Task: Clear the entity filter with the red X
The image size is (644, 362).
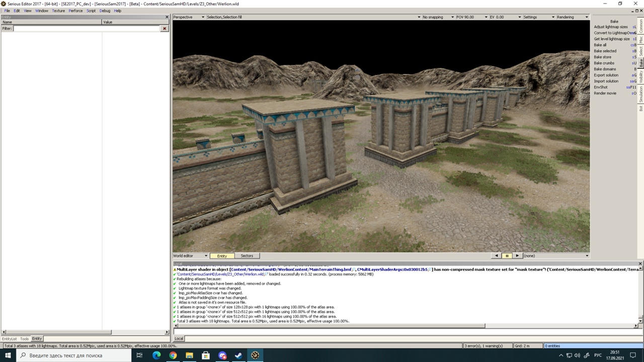Action: (164, 29)
